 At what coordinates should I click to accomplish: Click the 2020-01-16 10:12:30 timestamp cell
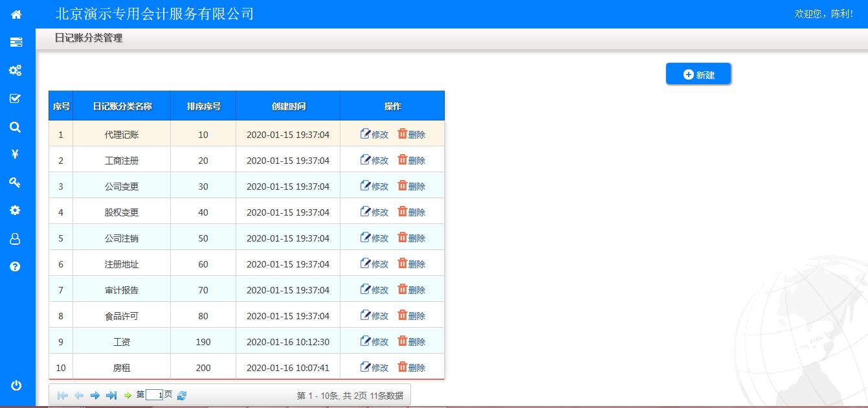point(288,341)
